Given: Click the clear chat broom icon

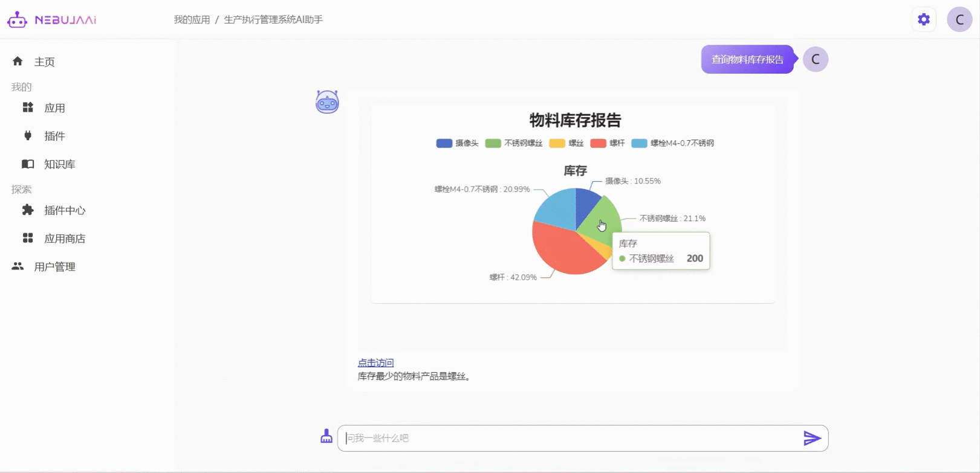Looking at the screenshot, I should 326,437.
